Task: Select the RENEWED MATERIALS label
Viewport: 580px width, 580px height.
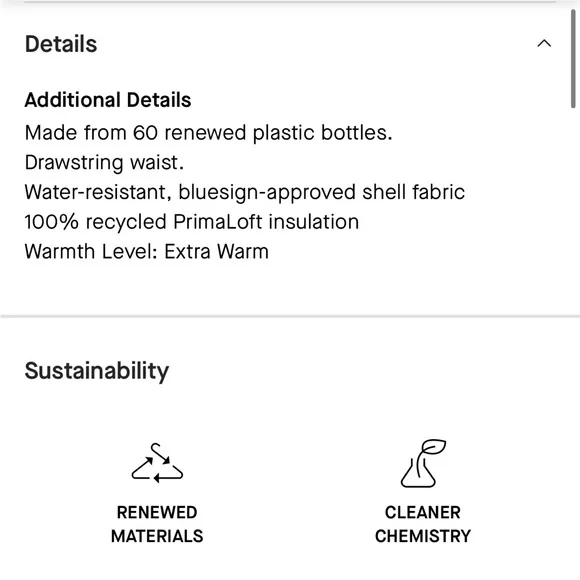Action: 157,524
